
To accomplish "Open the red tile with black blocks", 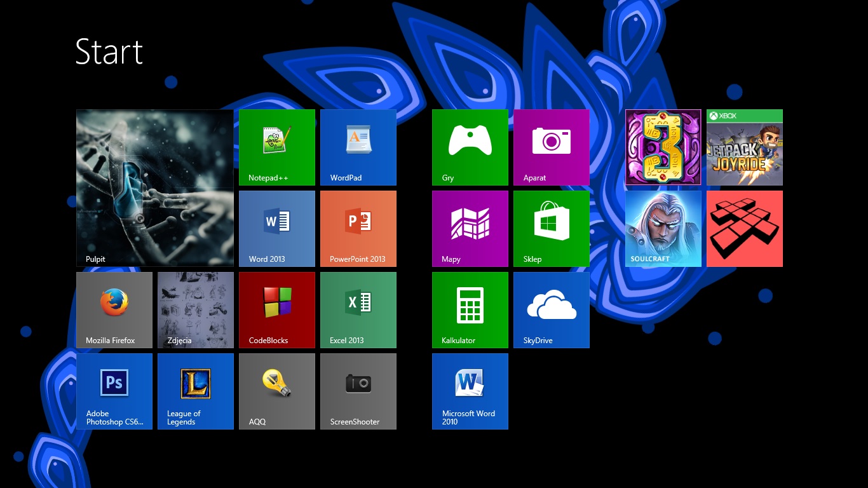I will (745, 229).
